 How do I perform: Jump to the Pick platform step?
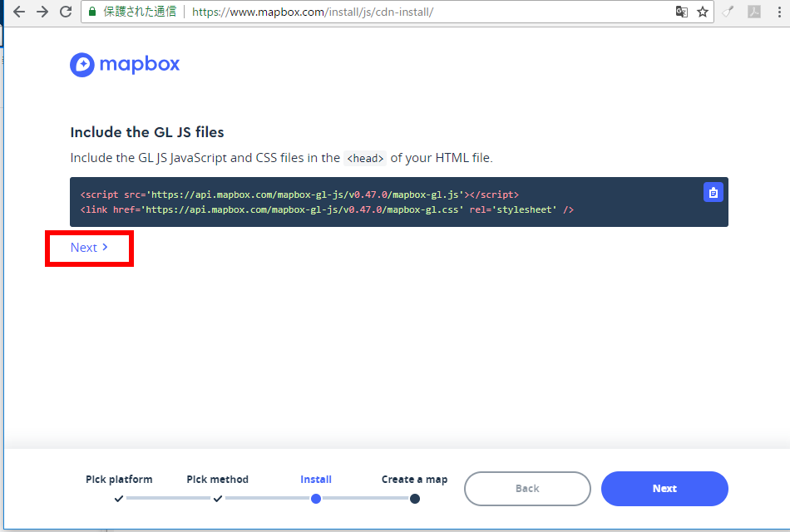click(x=119, y=480)
